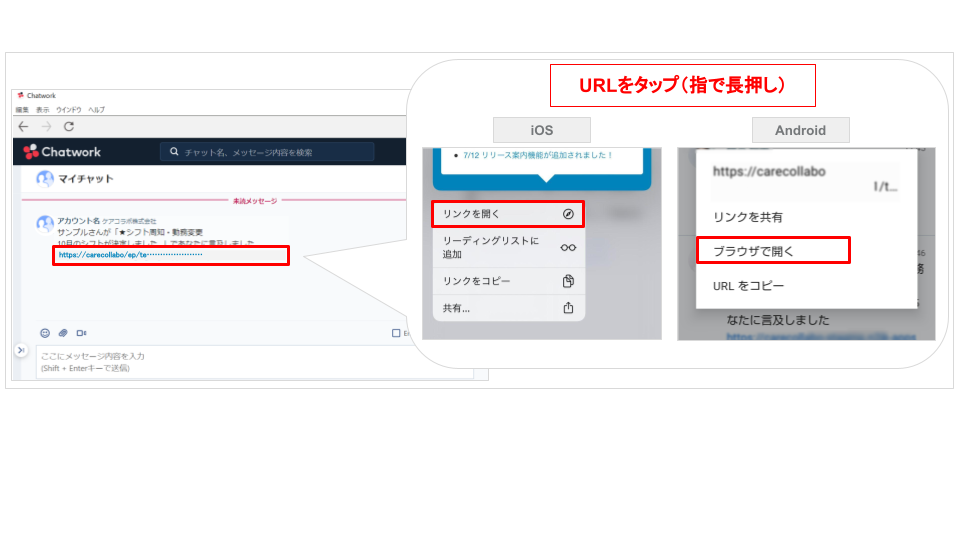Viewport: 960px width, 540px height.
Task: Open the carecollabo URL in the message
Action: (x=130, y=255)
